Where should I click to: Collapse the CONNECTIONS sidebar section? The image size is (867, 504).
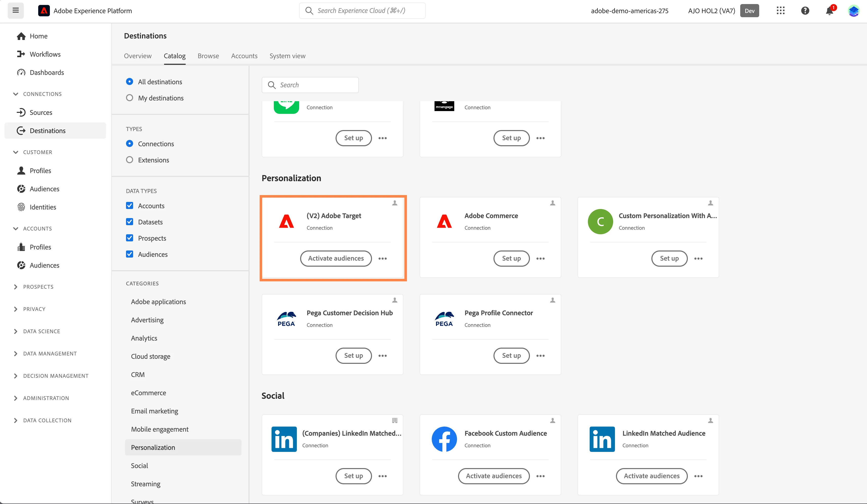15,94
